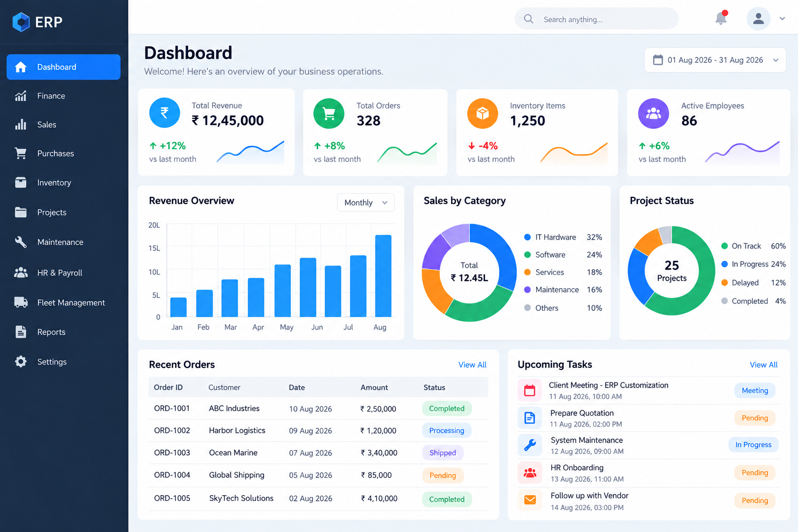Click the IT Hardware blue legend dot
The width and height of the screenshot is (798, 532).
pyautogui.click(x=527, y=237)
